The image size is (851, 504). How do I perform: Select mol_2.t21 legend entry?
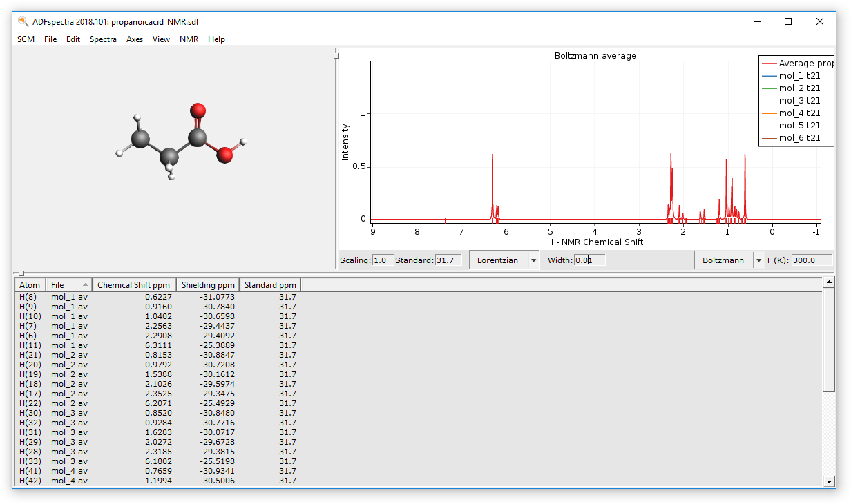[x=791, y=88]
